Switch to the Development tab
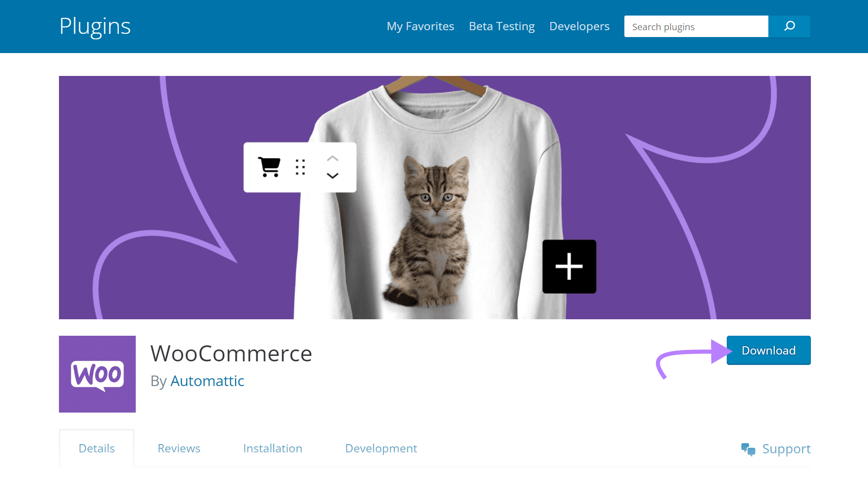The width and height of the screenshot is (868, 494). (381, 448)
